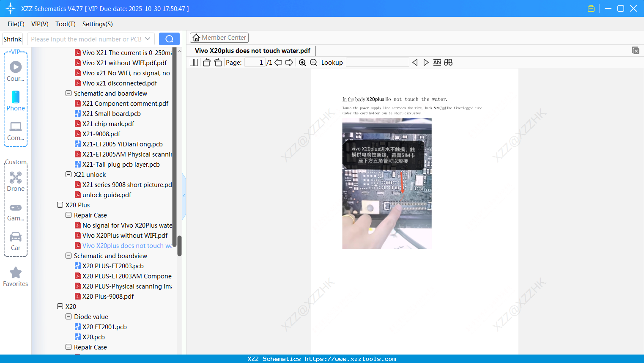Collapse the X21 unlock folder
This screenshot has height=363, width=644.
tap(69, 174)
